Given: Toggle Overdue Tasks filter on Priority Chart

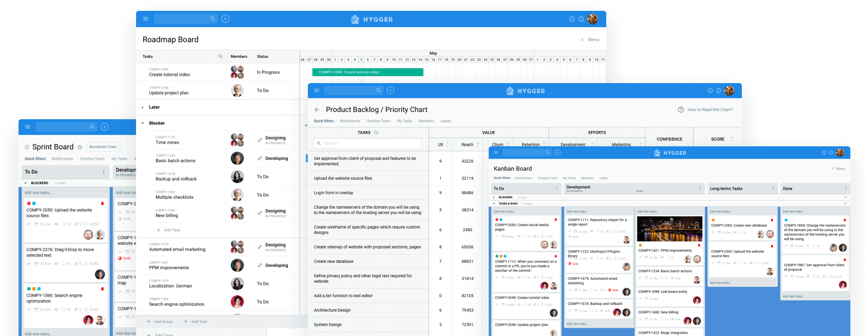Looking at the screenshot, I should (378, 121).
